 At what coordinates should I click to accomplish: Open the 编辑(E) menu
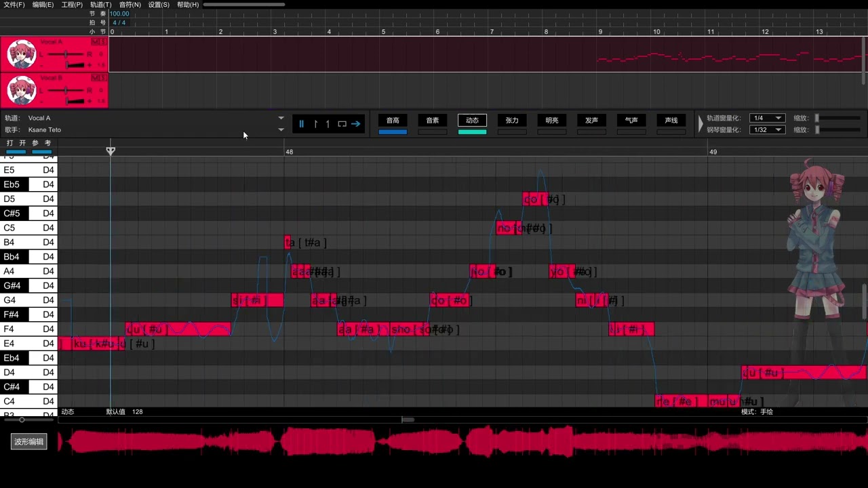click(x=43, y=5)
